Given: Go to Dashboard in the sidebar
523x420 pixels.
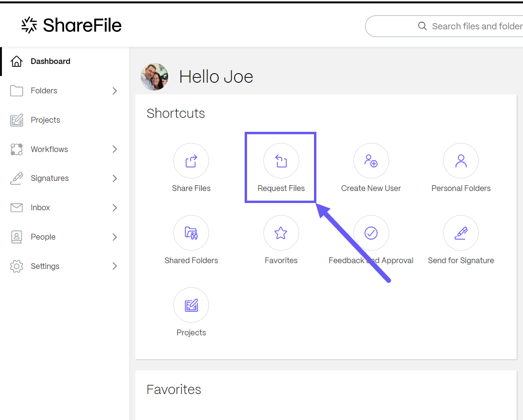Looking at the screenshot, I should coord(51,61).
